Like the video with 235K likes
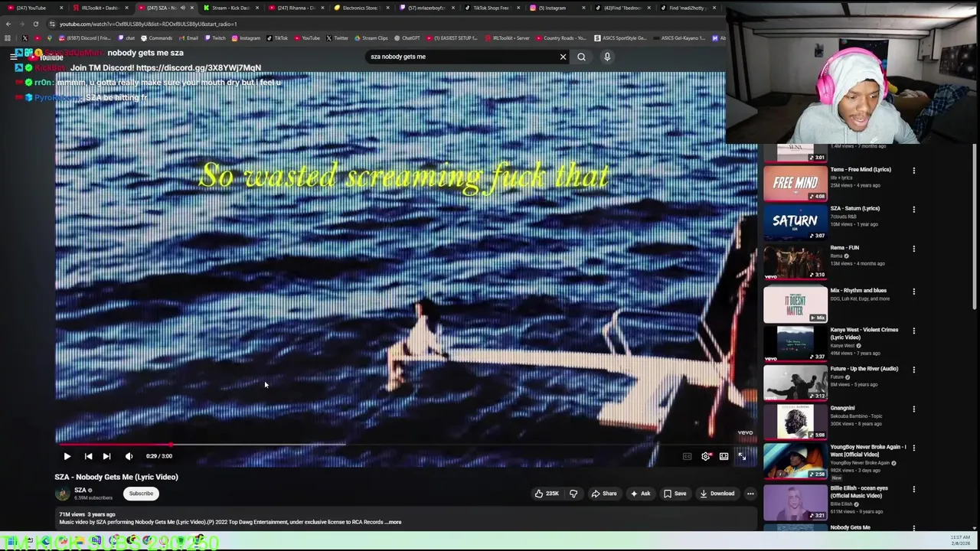This screenshot has width=980, height=551. tap(546, 494)
